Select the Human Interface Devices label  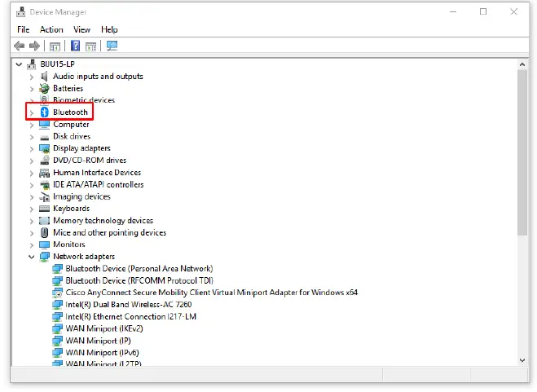(97, 172)
